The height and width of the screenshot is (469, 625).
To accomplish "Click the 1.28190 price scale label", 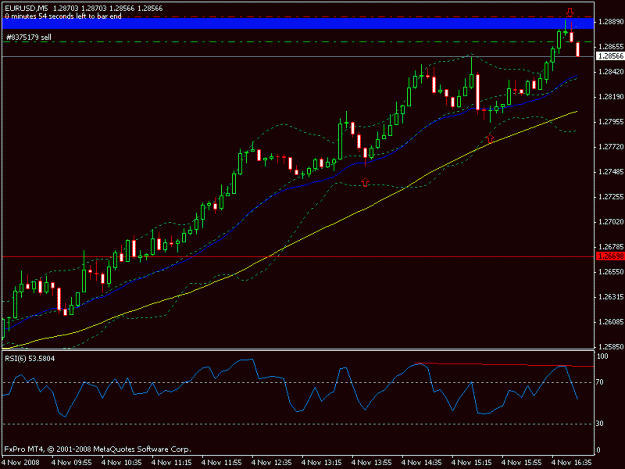I will [x=611, y=97].
